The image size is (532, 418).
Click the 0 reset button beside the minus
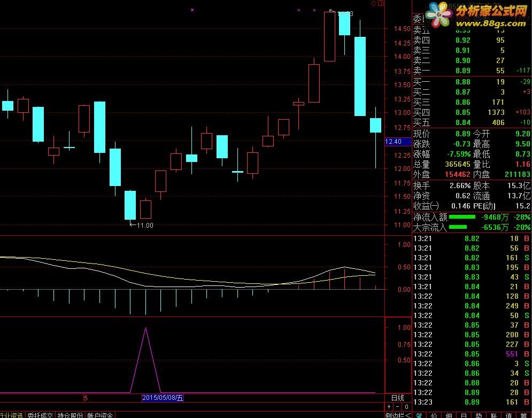[x=406, y=406]
